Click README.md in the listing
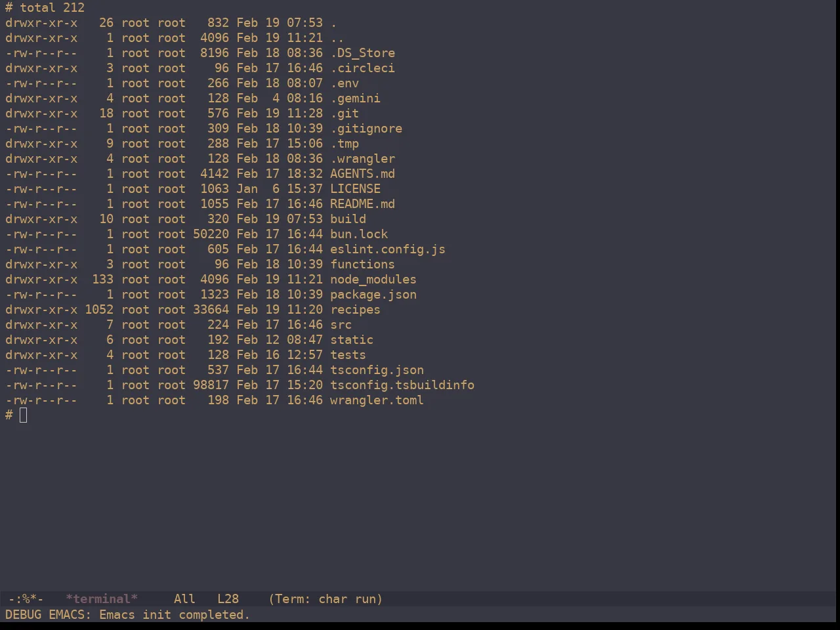 (362, 204)
